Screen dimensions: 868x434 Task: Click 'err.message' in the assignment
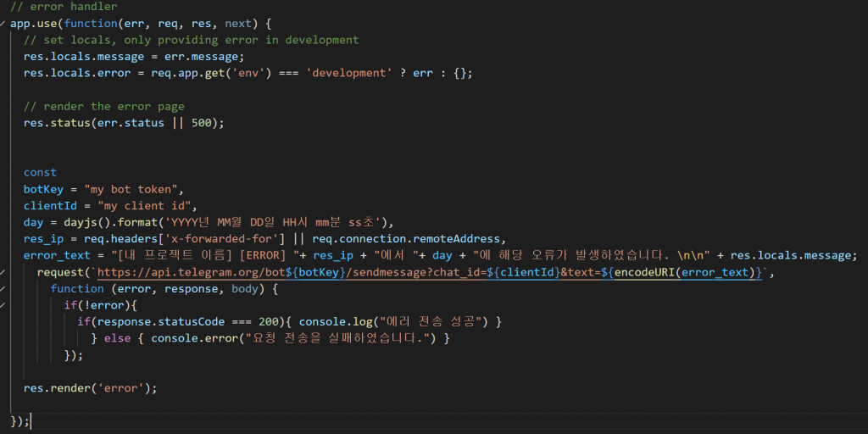point(202,57)
